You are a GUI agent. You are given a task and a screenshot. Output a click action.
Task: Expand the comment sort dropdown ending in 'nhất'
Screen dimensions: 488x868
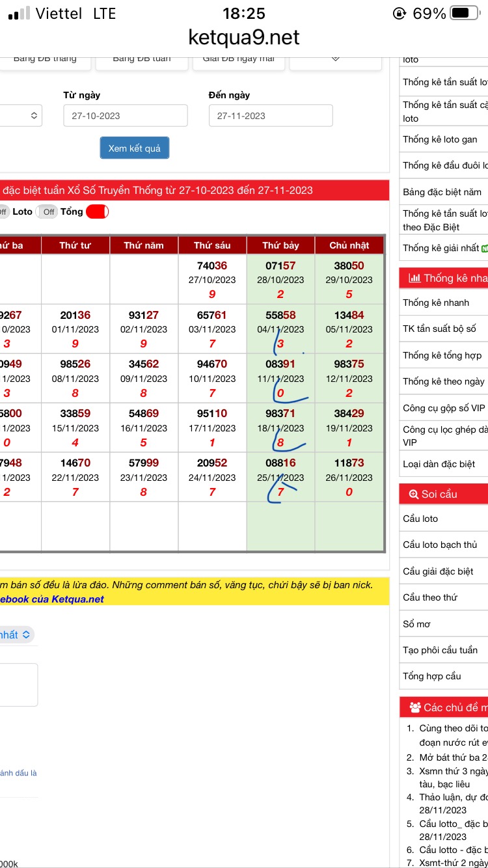point(16,634)
